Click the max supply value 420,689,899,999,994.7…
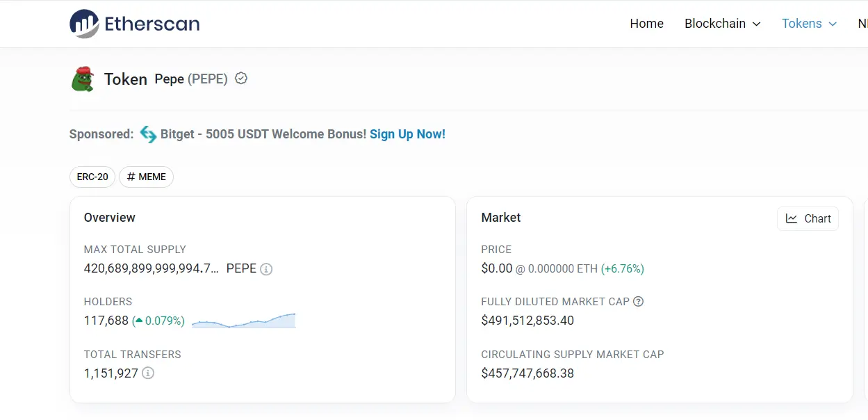Image resolution: width=868 pixels, height=420 pixels. point(152,268)
